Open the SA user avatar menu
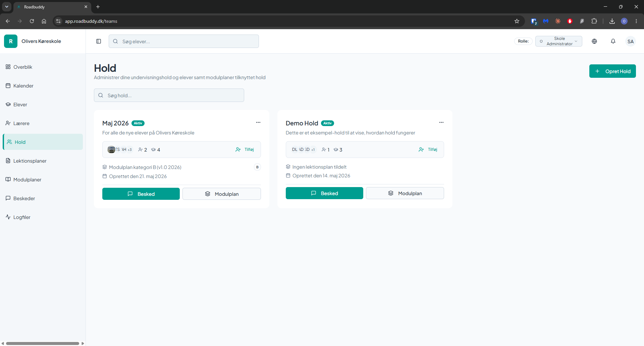Image resolution: width=644 pixels, height=346 pixels. coord(631,41)
